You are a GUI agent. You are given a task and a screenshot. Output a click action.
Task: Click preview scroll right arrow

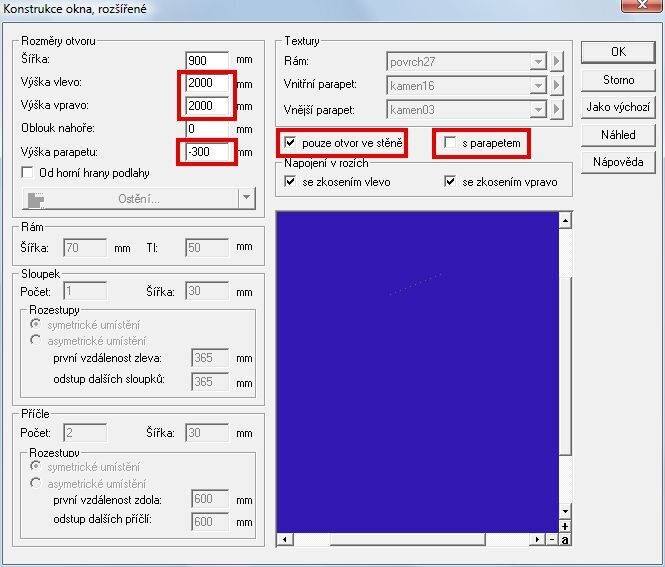tap(537, 539)
